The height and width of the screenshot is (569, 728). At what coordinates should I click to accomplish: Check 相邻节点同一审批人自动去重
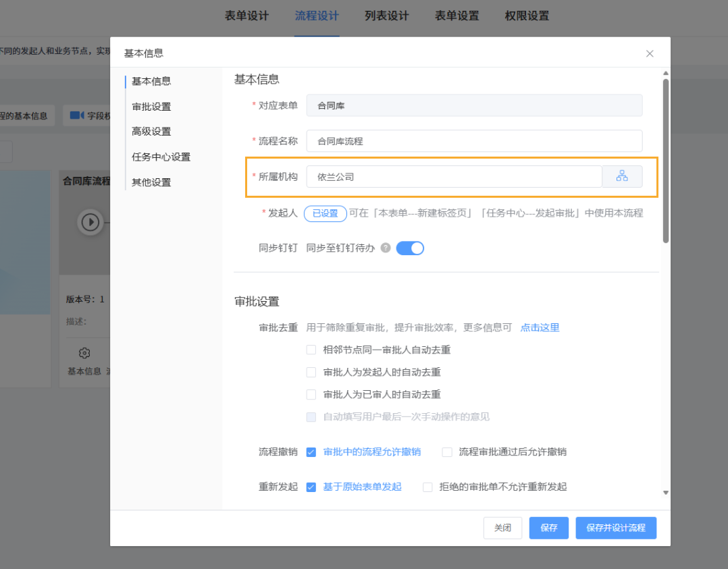311,350
